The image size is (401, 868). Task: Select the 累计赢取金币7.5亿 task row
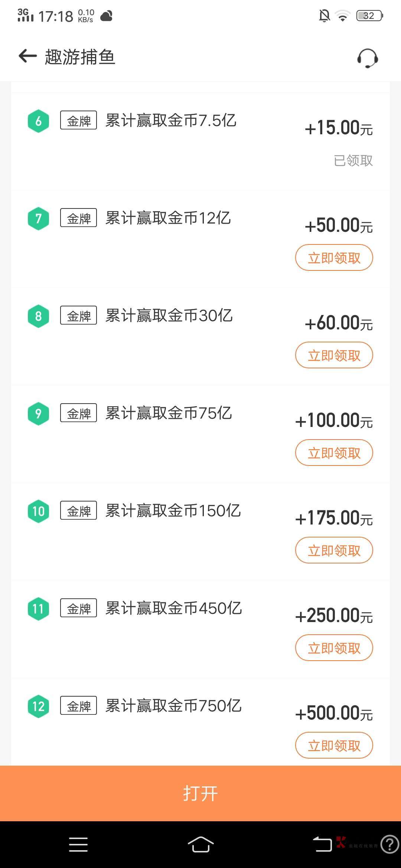click(171, 121)
